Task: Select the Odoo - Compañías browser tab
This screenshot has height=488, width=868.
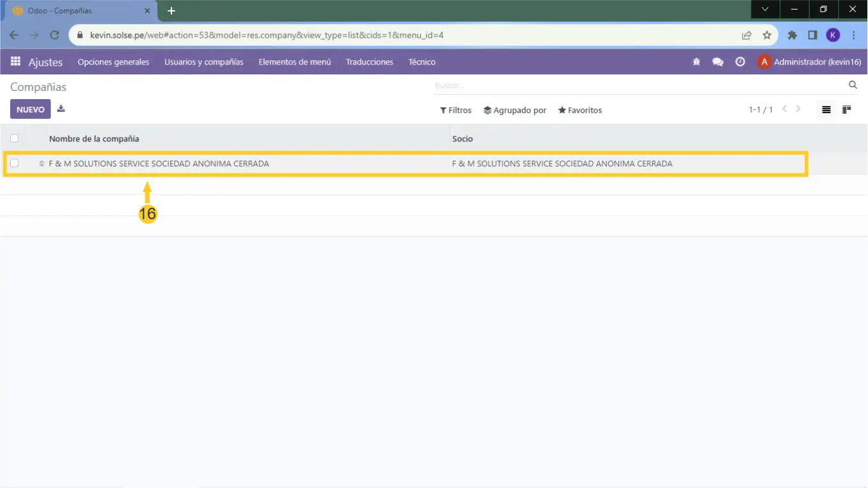Action: 81,11
